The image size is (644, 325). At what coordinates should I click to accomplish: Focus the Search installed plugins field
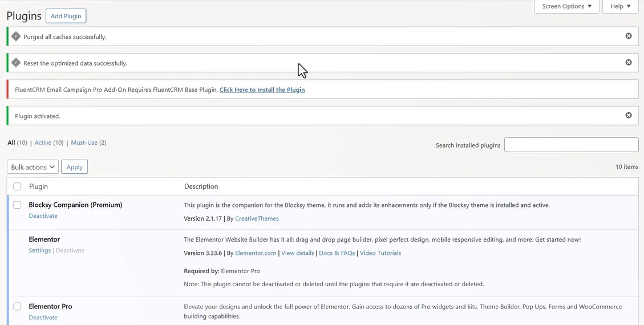[571, 145]
